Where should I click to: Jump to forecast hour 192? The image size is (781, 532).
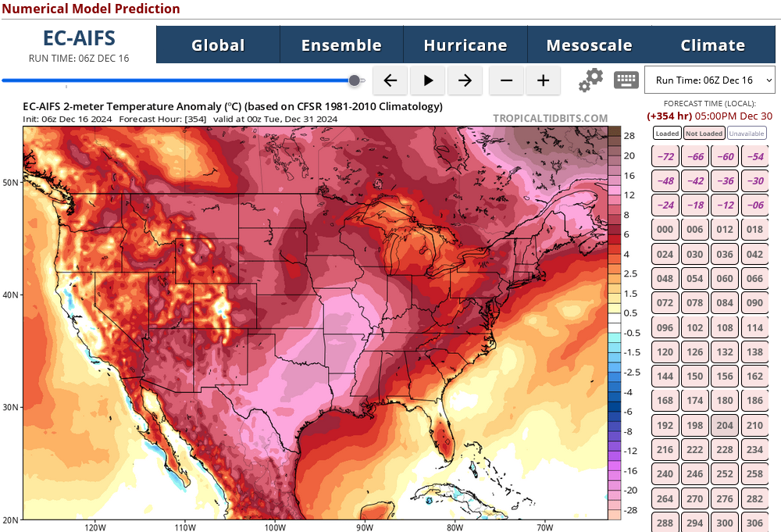coord(665,426)
